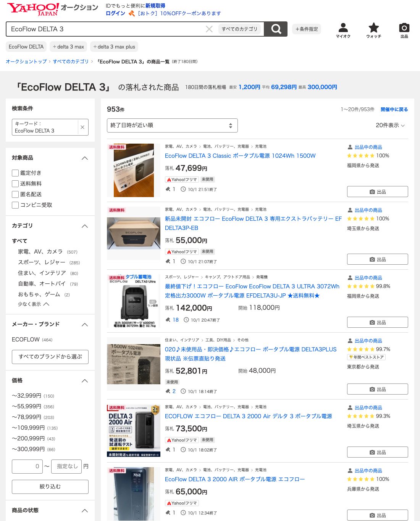
Task: Select price range ～109,999円
Action: [28, 428]
